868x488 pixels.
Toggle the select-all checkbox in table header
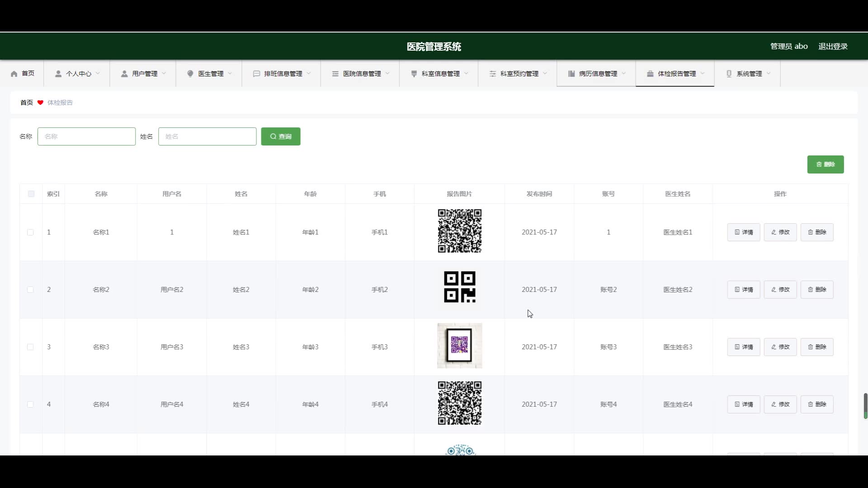31,194
